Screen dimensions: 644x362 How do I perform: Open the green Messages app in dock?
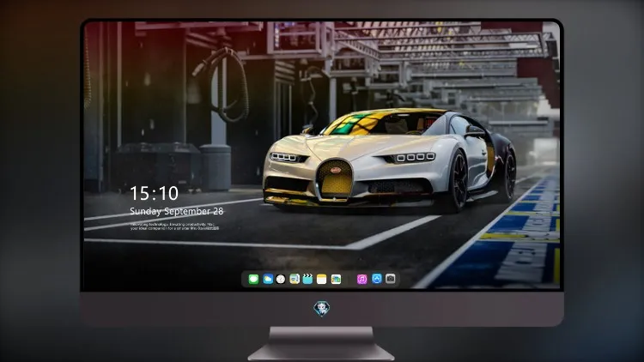253,279
